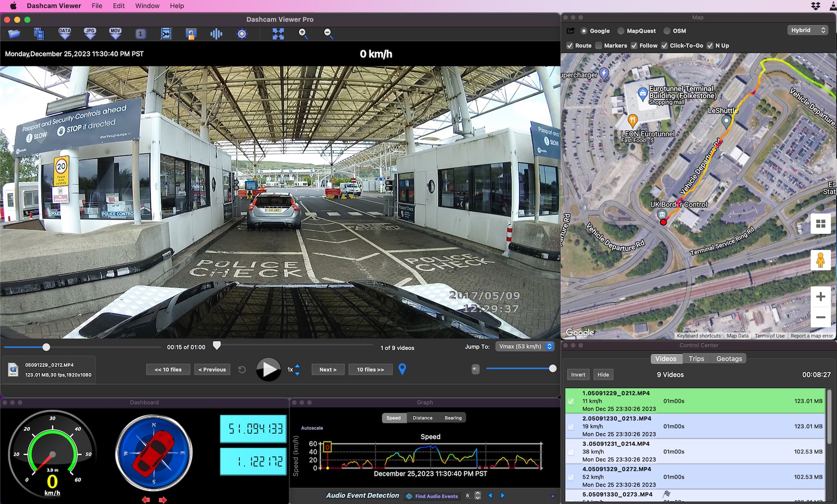Open the Window menu
This screenshot has height=504, width=837.
[x=147, y=6]
